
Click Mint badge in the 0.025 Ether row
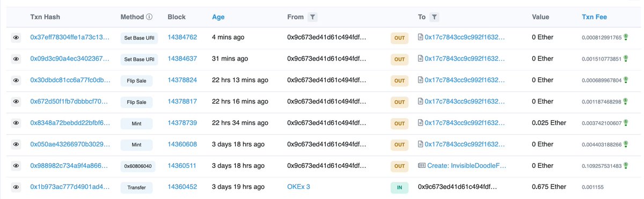click(136, 123)
